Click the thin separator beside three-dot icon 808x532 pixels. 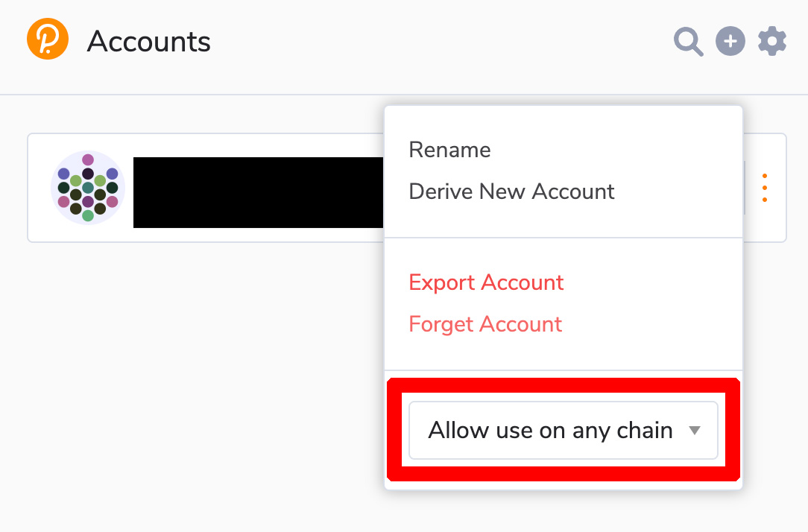click(x=745, y=188)
